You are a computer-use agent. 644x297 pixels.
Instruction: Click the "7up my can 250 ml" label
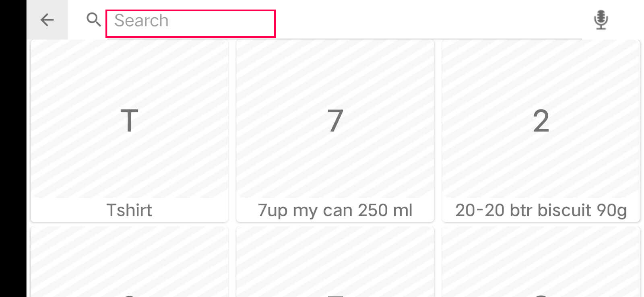click(x=335, y=210)
